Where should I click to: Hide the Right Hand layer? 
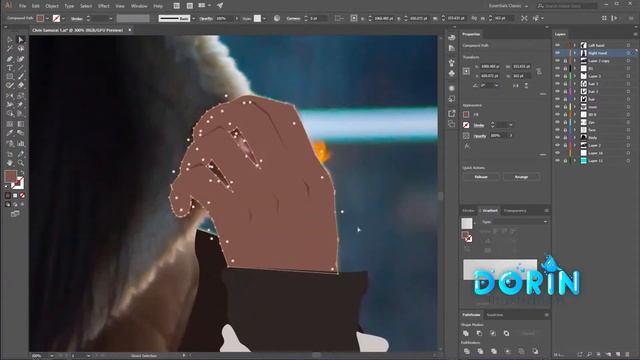point(558,53)
